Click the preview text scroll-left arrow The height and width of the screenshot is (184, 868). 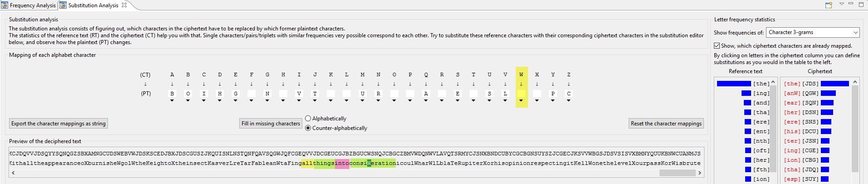pos(13,173)
